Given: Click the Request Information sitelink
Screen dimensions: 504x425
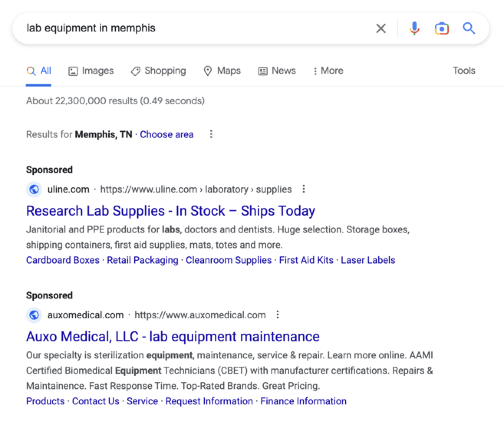Looking at the screenshot, I should click(209, 401).
